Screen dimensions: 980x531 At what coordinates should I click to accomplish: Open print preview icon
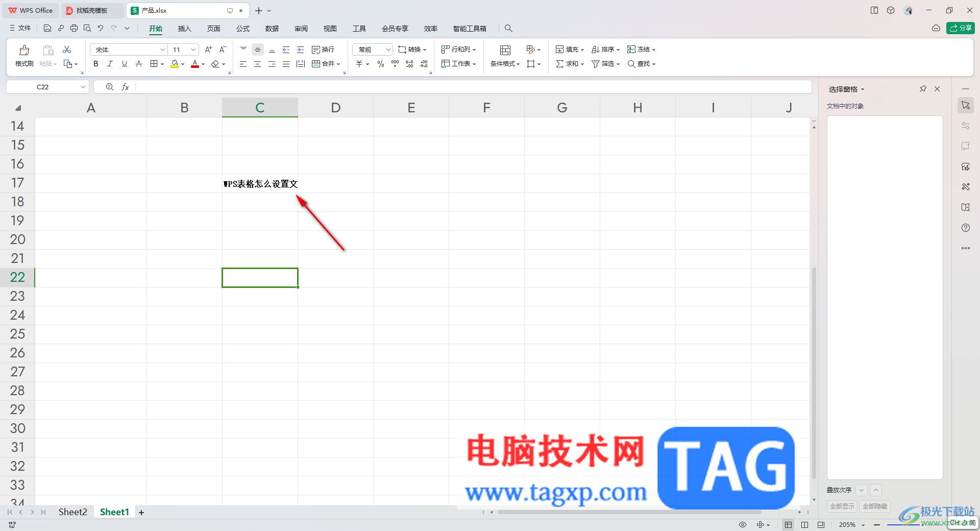[87, 29]
